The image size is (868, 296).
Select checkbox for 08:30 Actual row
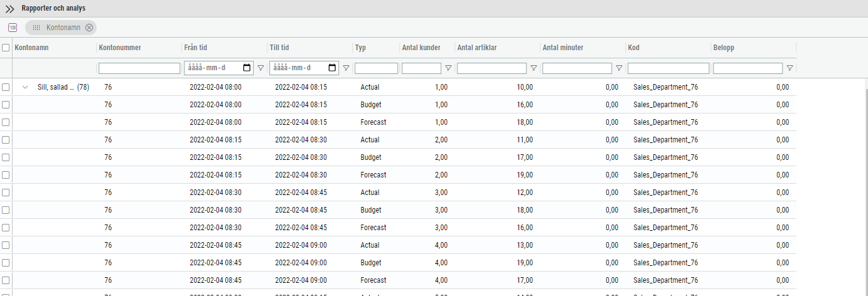click(6, 193)
